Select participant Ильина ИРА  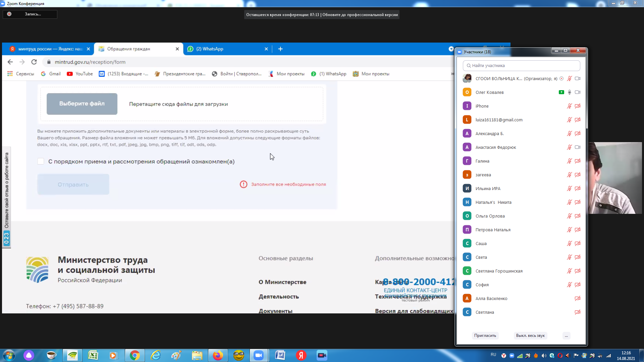[521, 188]
